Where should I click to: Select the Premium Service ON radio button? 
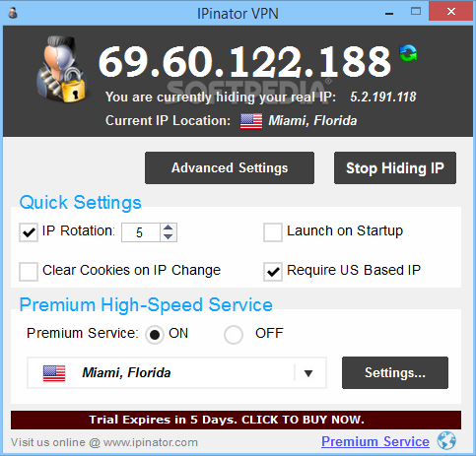click(155, 335)
